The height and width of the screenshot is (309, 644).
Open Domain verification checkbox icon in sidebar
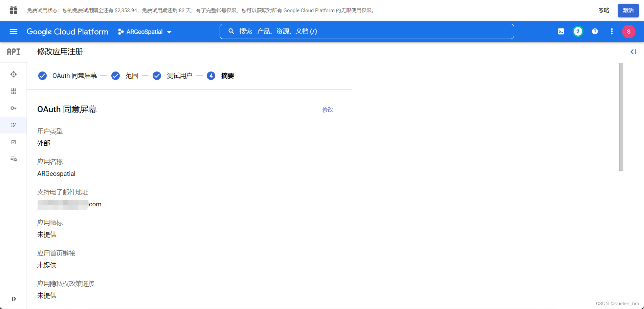(x=14, y=142)
